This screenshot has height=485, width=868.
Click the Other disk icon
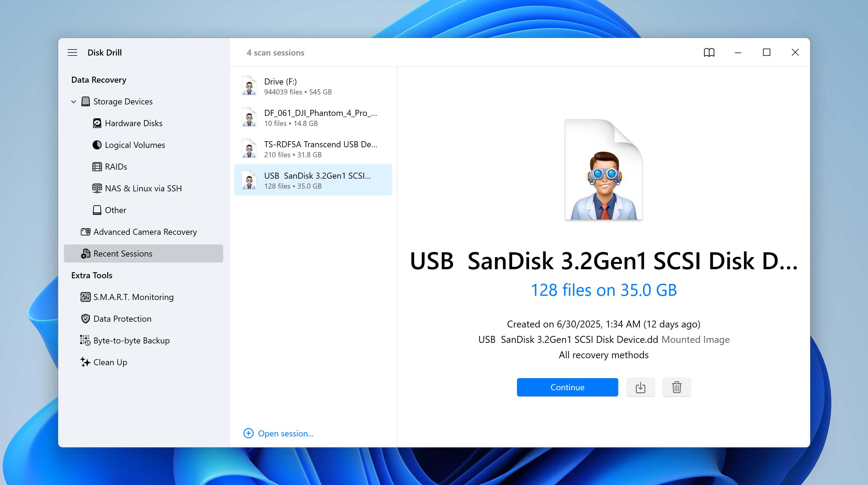pos(97,210)
